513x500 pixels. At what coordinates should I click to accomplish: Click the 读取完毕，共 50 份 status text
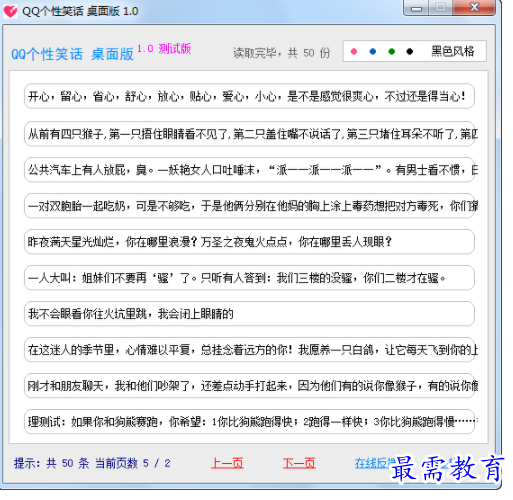(x=282, y=53)
